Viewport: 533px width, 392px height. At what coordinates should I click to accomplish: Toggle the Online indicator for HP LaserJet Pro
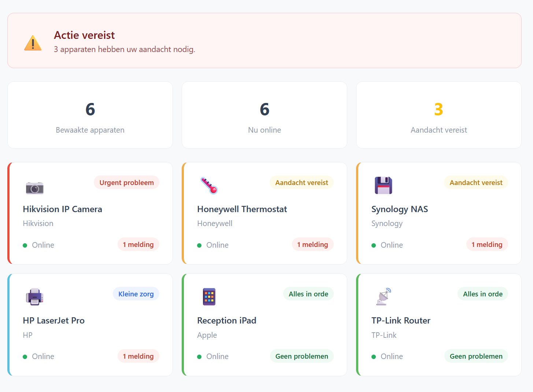25,356
